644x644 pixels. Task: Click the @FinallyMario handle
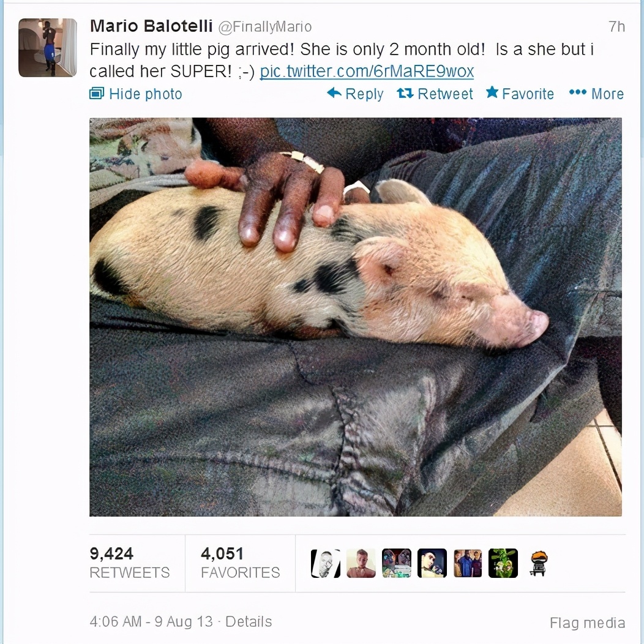click(x=264, y=27)
